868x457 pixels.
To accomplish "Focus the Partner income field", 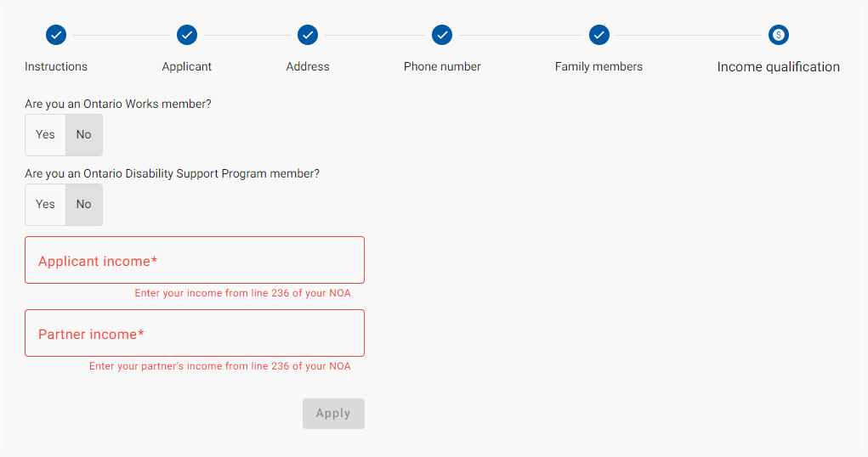I will pyautogui.click(x=195, y=334).
